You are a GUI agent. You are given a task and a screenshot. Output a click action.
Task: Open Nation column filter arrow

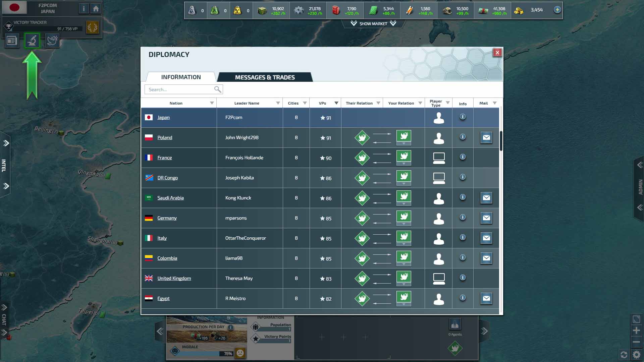pyautogui.click(x=212, y=103)
